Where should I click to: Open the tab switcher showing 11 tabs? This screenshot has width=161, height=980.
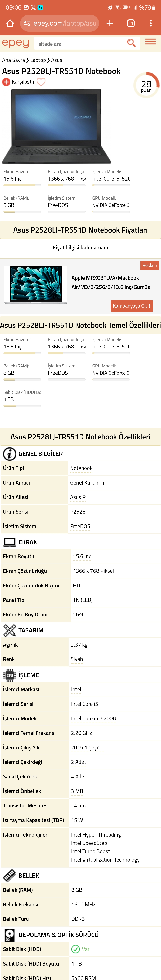[x=131, y=23]
